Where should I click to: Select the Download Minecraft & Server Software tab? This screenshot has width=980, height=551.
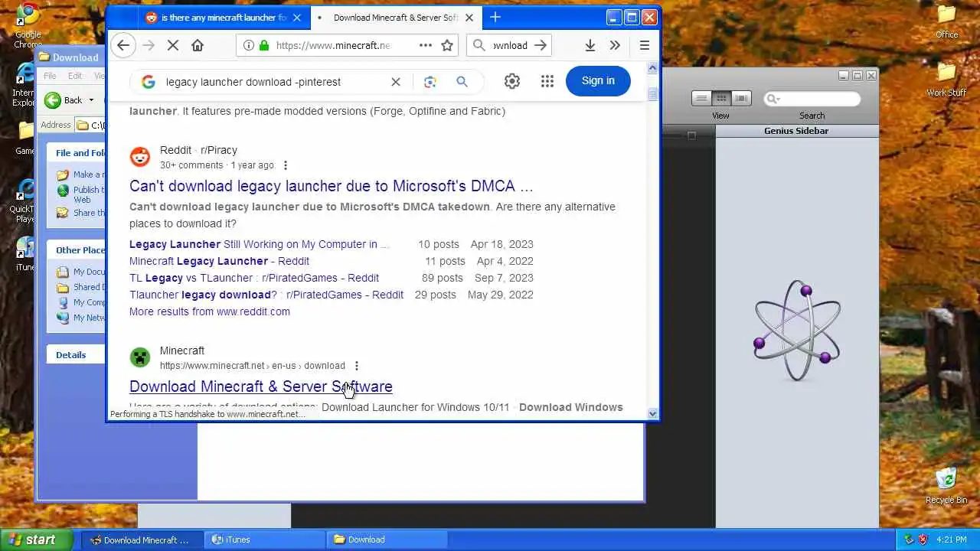click(x=396, y=18)
